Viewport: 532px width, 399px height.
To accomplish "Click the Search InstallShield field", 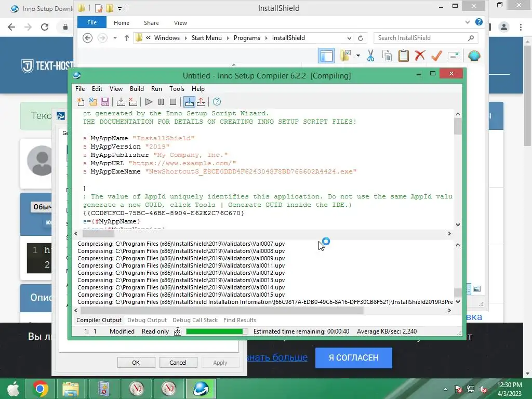I will [x=426, y=37].
